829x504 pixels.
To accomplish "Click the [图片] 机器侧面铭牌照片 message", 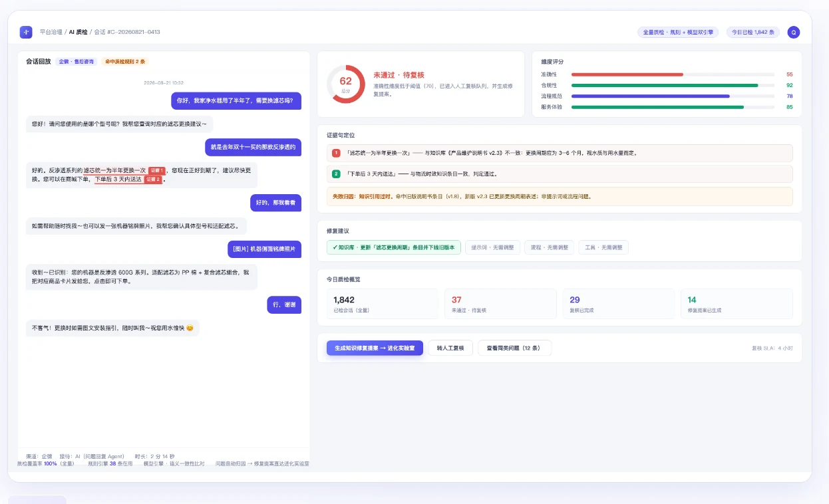I will pos(264,249).
